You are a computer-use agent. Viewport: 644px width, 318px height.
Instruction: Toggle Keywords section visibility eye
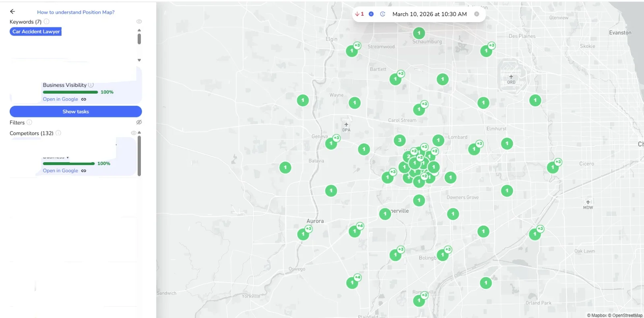pyautogui.click(x=139, y=22)
